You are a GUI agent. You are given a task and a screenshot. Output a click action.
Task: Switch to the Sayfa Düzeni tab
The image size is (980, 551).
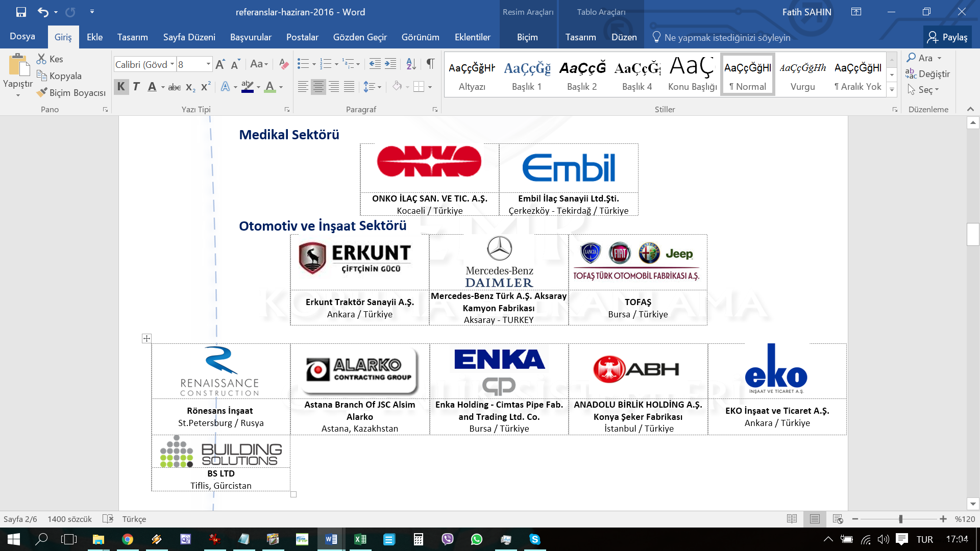(189, 37)
